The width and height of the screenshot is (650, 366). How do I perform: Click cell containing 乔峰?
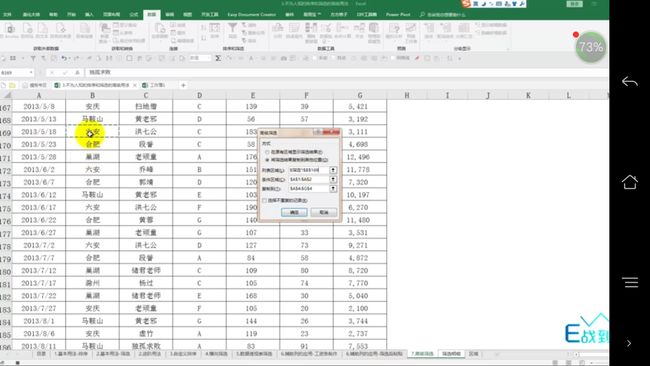click(x=146, y=170)
